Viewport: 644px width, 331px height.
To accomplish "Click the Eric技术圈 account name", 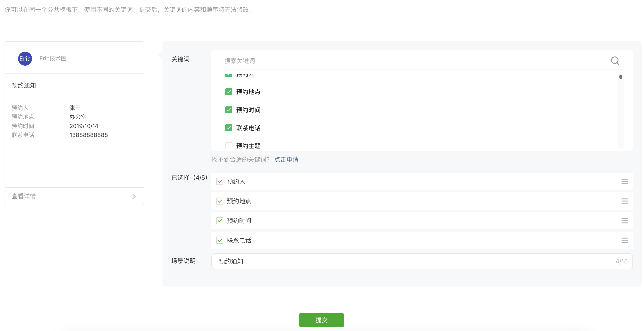I will (53, 59).
